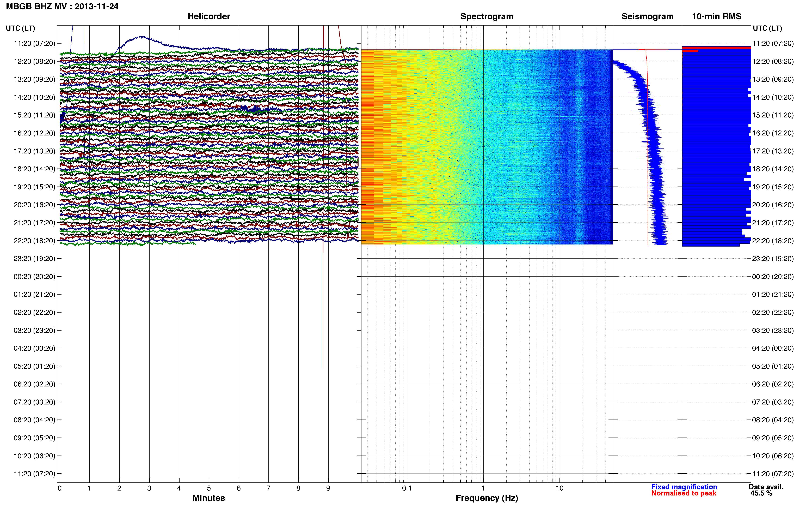
Task: Click the Frequency (Hz) axis title
Action: click(x=487, y=498)
